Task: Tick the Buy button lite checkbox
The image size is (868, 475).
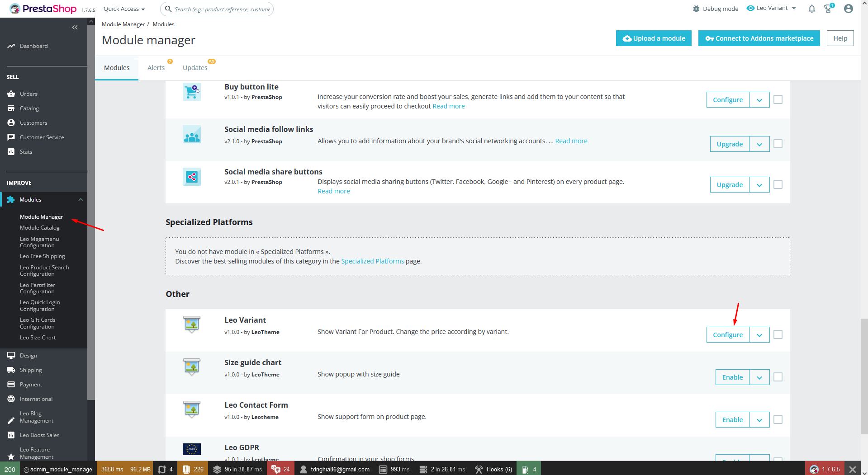Action: (x=778, y=99)
